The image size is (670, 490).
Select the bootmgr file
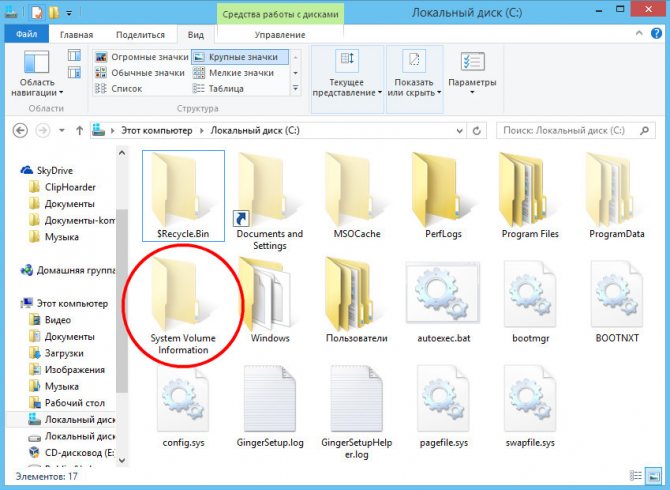tap(530, 300)
